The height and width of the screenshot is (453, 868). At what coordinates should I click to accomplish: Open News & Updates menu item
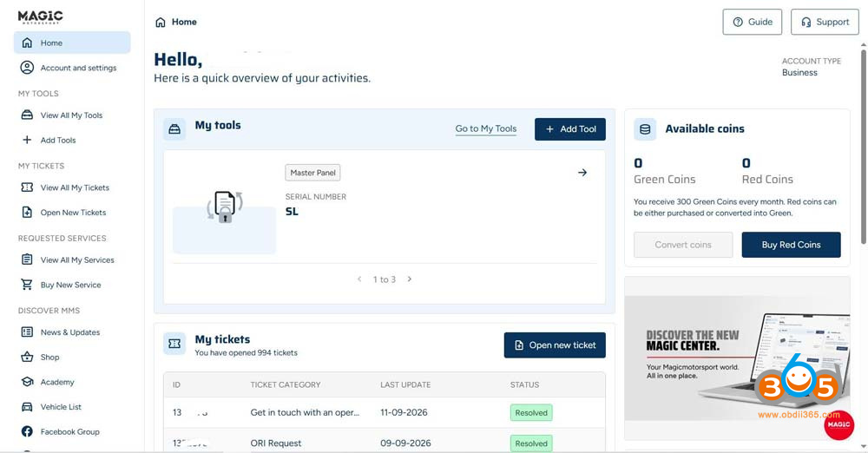pyautogui.click(x=72, y=332)
